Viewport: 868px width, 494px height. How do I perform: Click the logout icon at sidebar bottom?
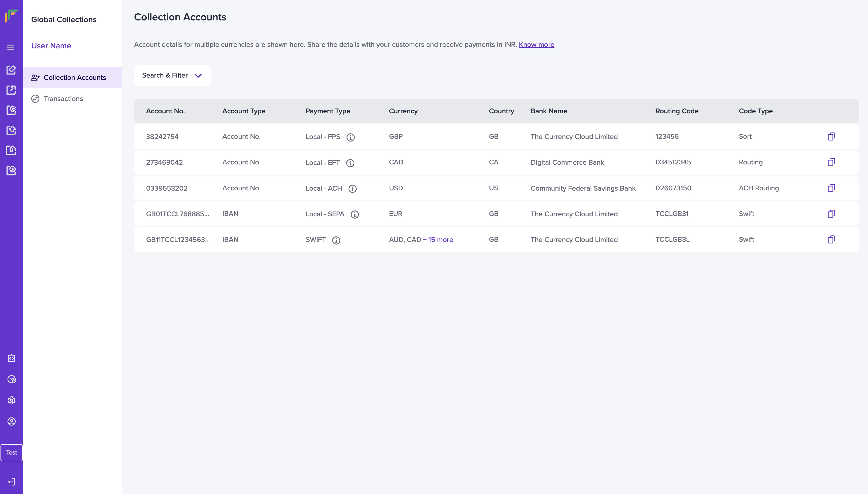tap(12, 482)
